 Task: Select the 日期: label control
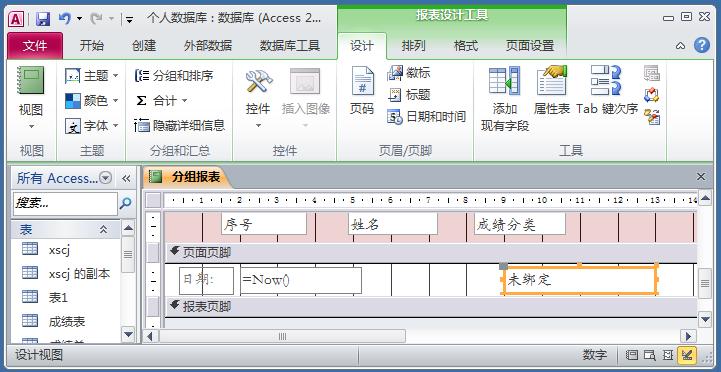[206, 280]
